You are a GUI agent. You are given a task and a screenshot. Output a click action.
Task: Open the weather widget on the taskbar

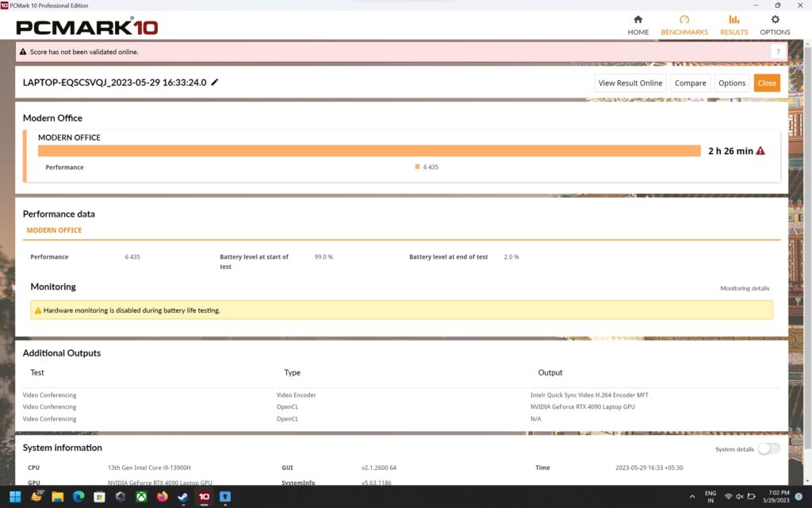[x=36, y=496]
